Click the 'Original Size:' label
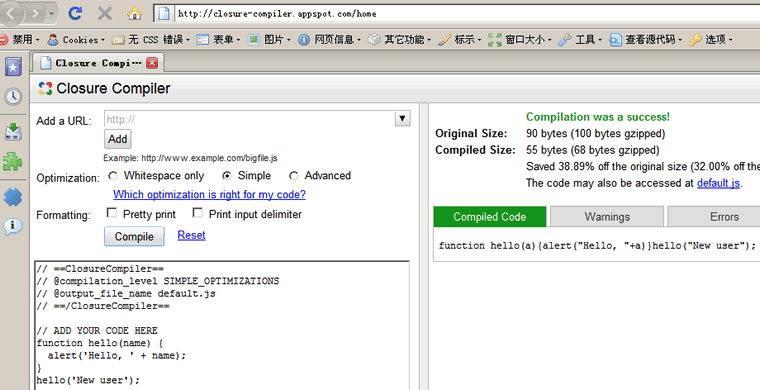Viewport: 760px width, 390px height. tap(471, 133)
